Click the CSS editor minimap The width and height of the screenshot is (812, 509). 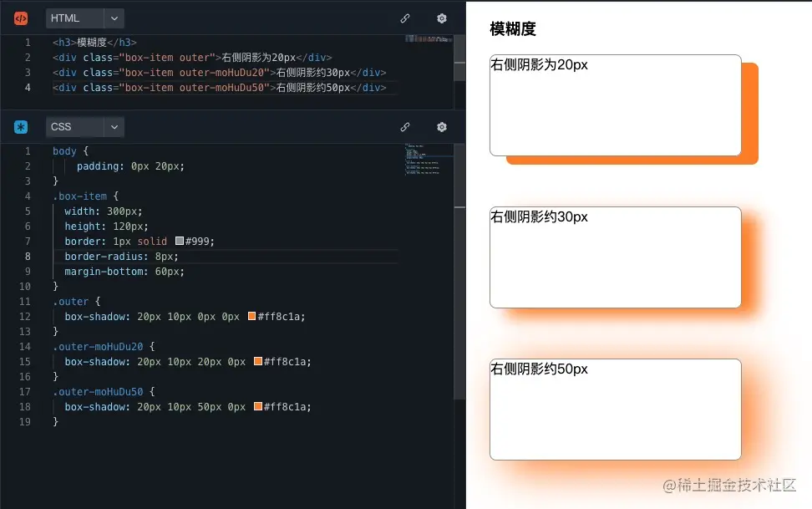pos(429,160)
